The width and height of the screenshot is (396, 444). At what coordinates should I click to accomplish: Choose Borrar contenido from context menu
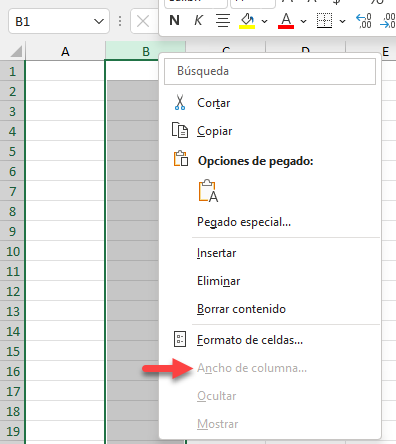(x=270, y=309)
